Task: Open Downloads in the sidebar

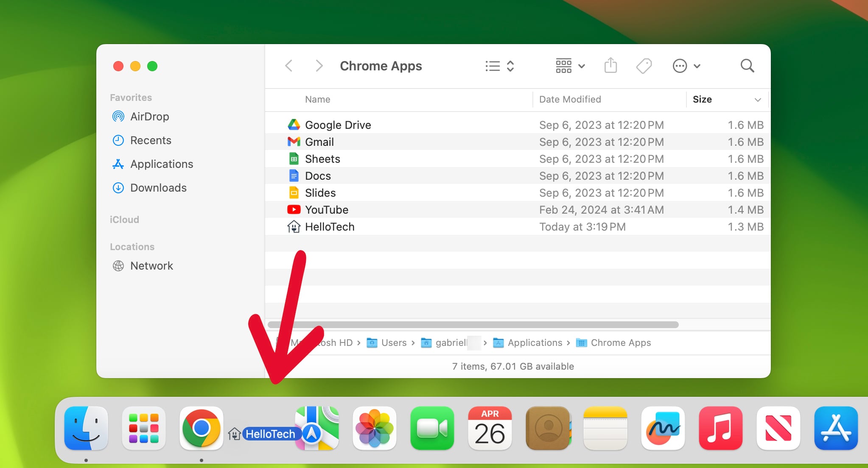Action: pyautogui.click(x=149, y=188)
